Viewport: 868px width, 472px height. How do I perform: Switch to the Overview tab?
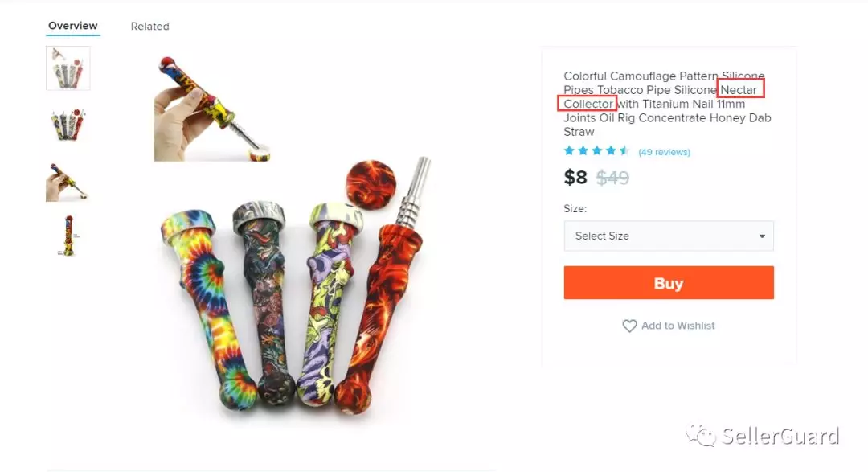[72, 26]
